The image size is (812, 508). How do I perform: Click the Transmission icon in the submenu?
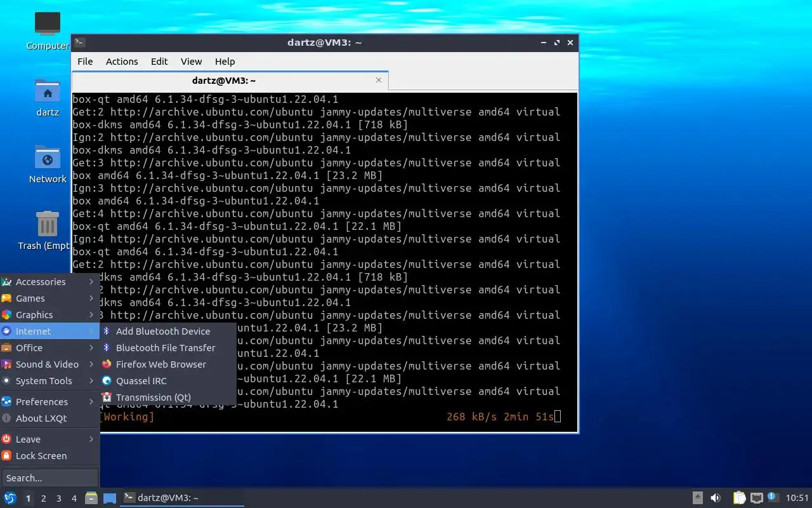(x=107, y=398)
